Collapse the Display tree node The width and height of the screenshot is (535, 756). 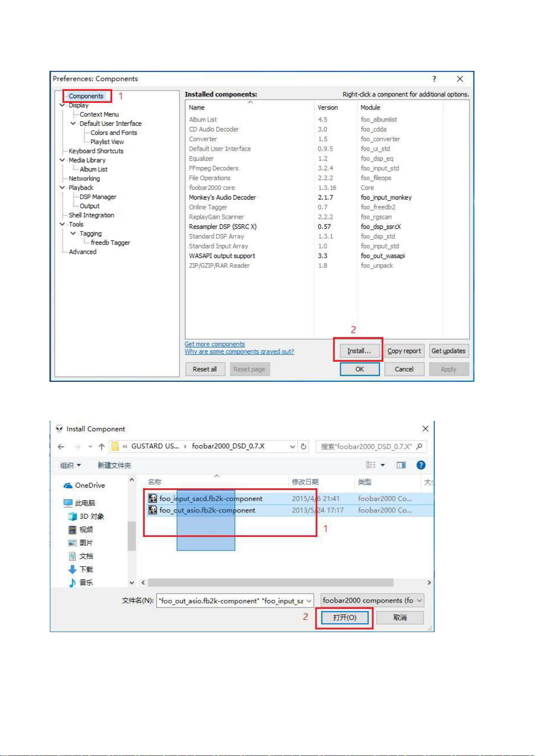62,105
